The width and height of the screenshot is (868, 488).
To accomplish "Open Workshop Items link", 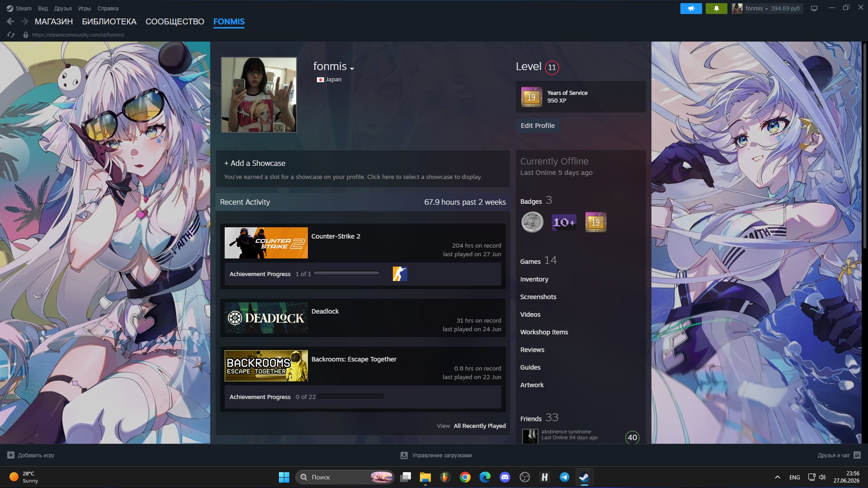I will pyautogui.click(x=544, y=332).
